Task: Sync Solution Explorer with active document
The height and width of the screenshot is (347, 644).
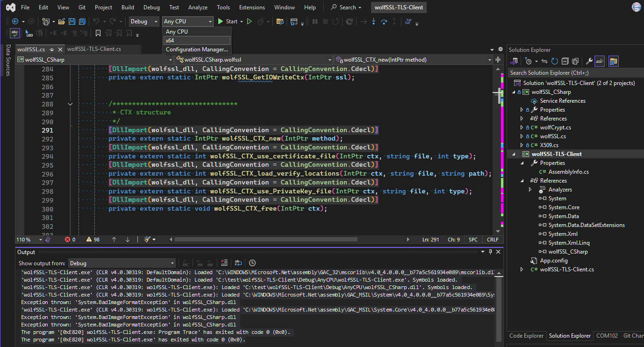Action: click(x=545, y=61)
